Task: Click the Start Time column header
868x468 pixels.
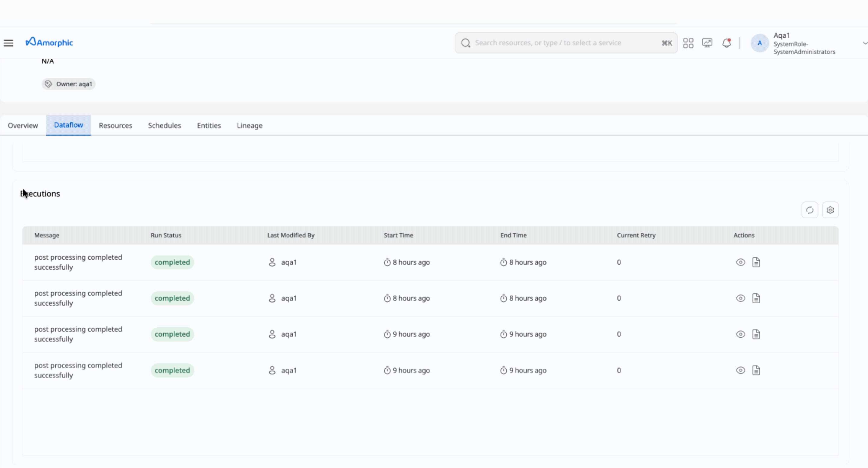Action: pyautogui.click(x=398, y=235)
